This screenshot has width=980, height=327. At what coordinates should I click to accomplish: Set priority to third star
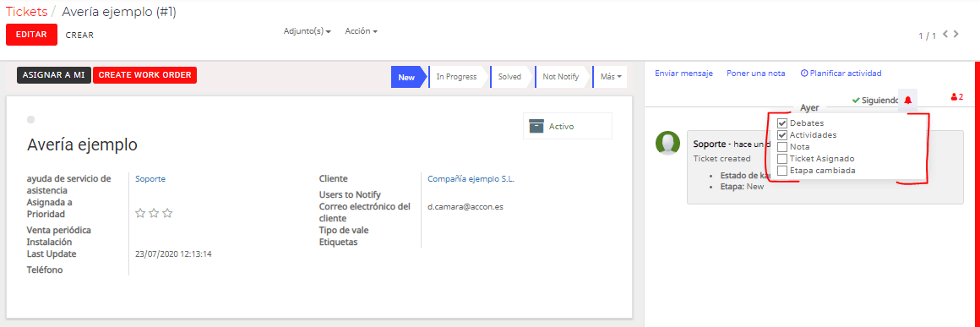tap(167, 213)
